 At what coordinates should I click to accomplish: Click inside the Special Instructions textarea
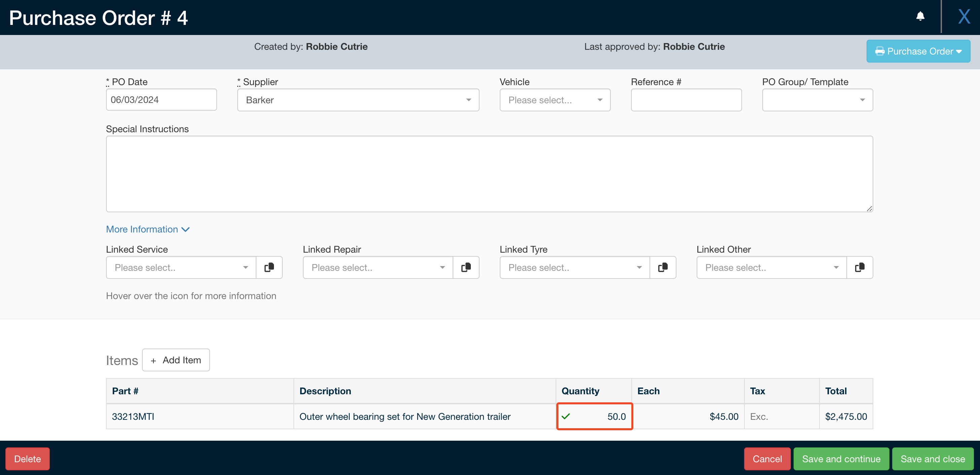[489, 174]
